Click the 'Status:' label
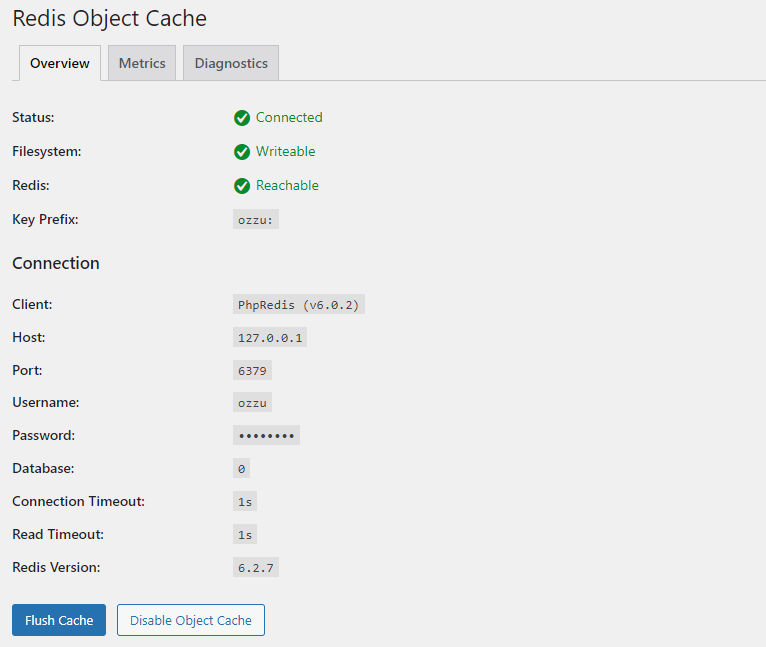766x647 pixels. tap(33, 117)
